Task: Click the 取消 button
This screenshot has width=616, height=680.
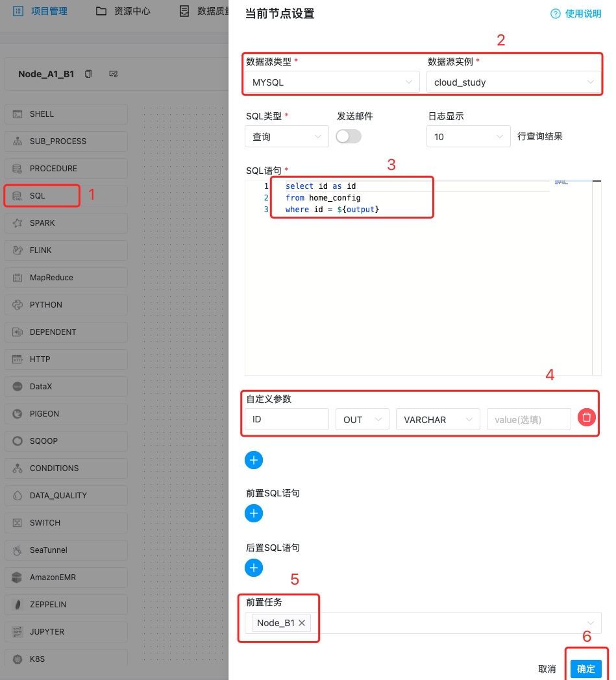Action: 547,669
